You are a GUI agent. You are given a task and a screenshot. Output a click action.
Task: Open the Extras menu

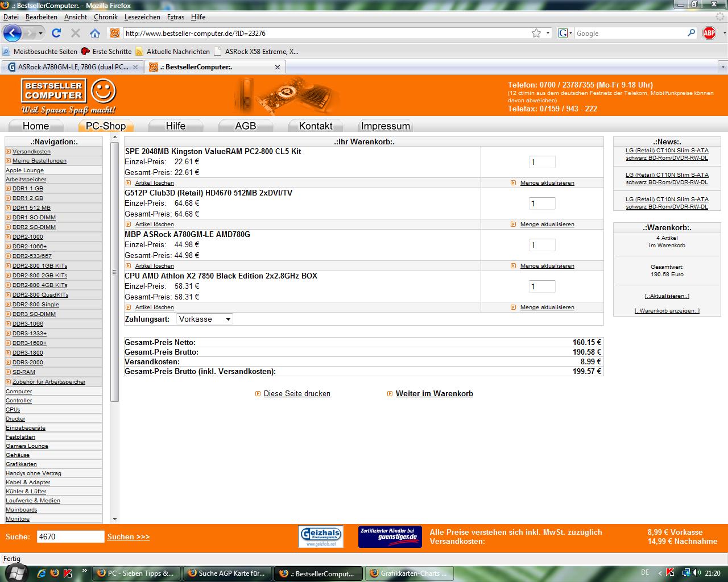click(176, 17)
